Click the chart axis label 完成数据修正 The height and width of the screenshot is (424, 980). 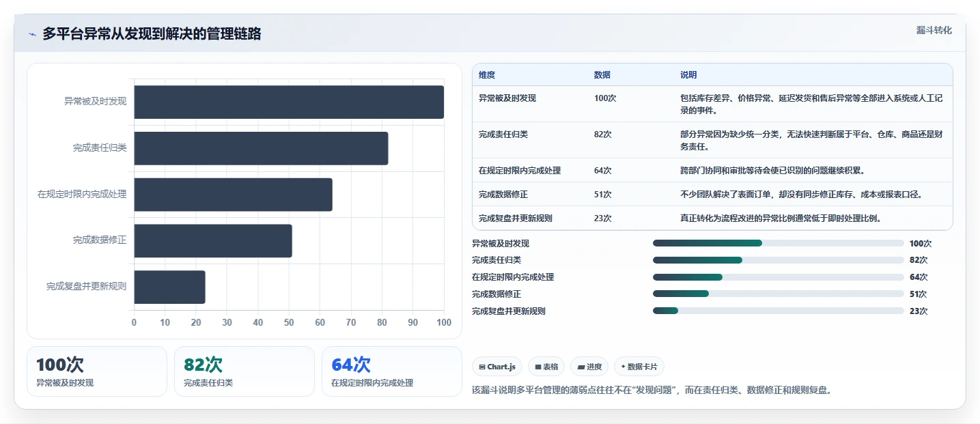pyautogui.click(x=100, y=240)
